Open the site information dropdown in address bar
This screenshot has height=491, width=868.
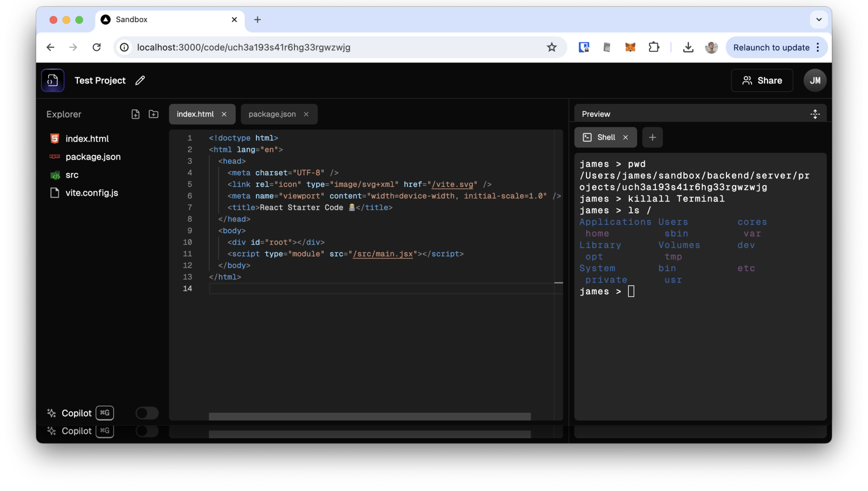tap(124, 47)
